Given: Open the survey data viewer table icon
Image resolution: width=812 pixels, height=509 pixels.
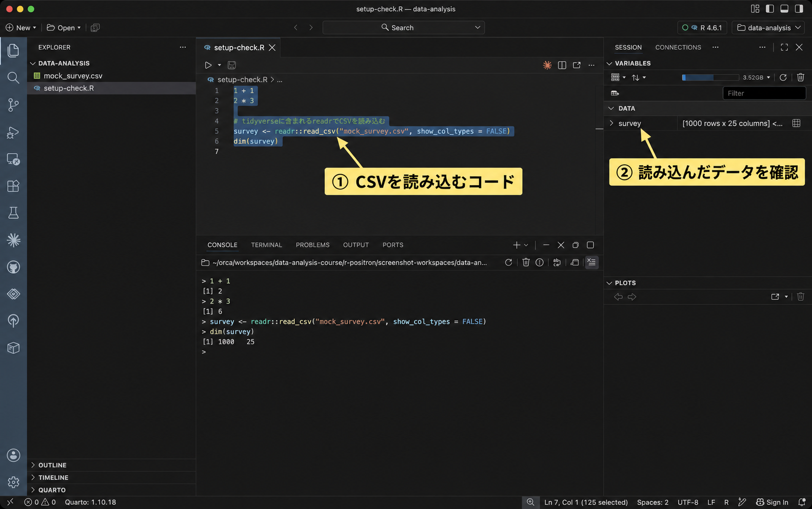Looking at the screenshot, I should coord(796,123).
